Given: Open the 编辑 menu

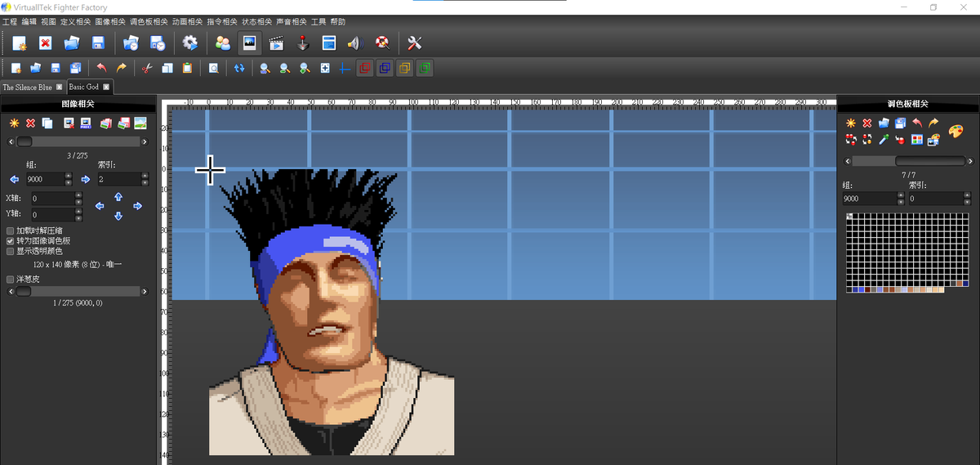Looking at the screenshot, I should 29,21.
